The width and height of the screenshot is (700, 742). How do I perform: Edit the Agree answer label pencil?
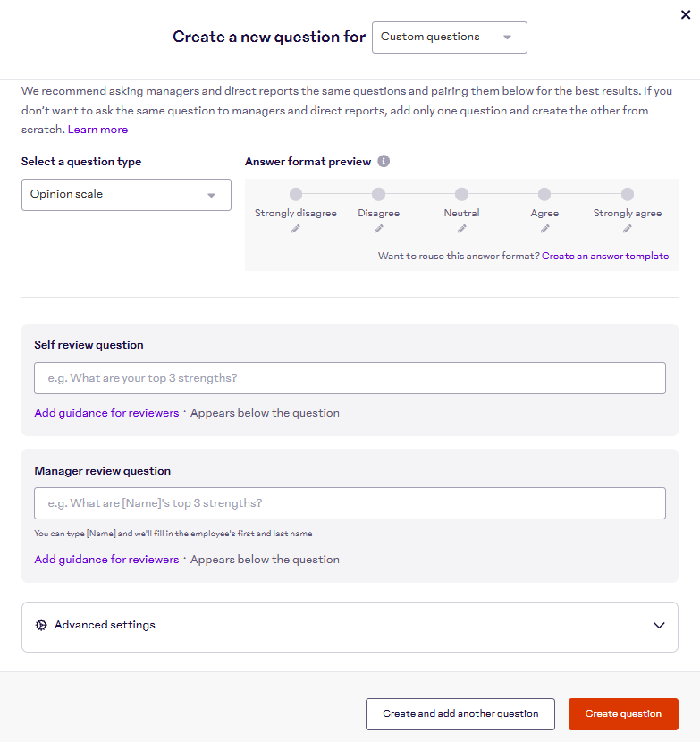coord(544,229)
